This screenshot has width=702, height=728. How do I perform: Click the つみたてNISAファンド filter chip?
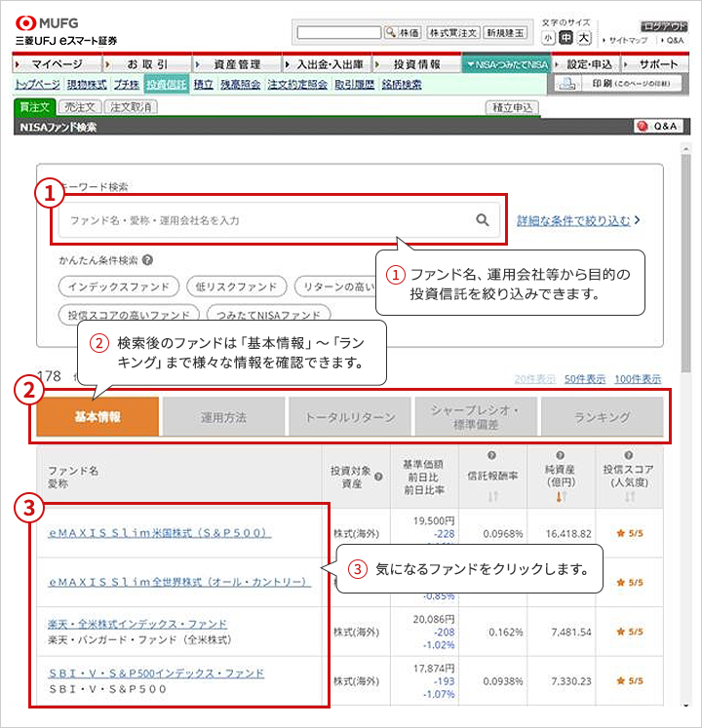268,315
